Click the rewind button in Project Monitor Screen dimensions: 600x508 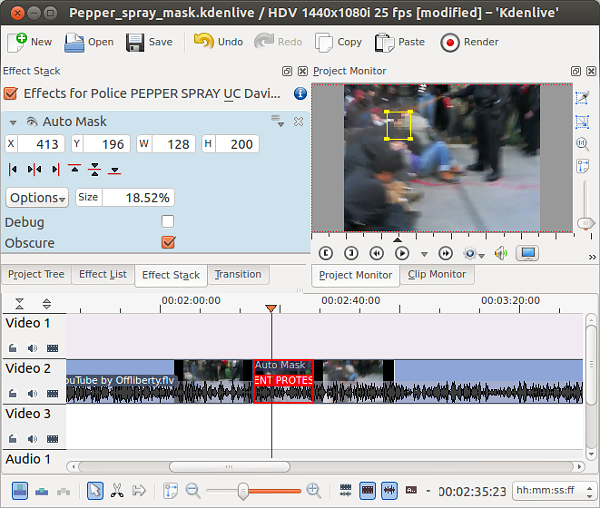coord(376,254)
